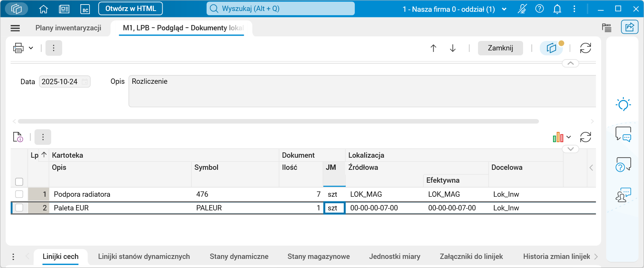This screenshot has width=644, height=268.
Task: Collapse the header section with up chevron
Action: 570,63
